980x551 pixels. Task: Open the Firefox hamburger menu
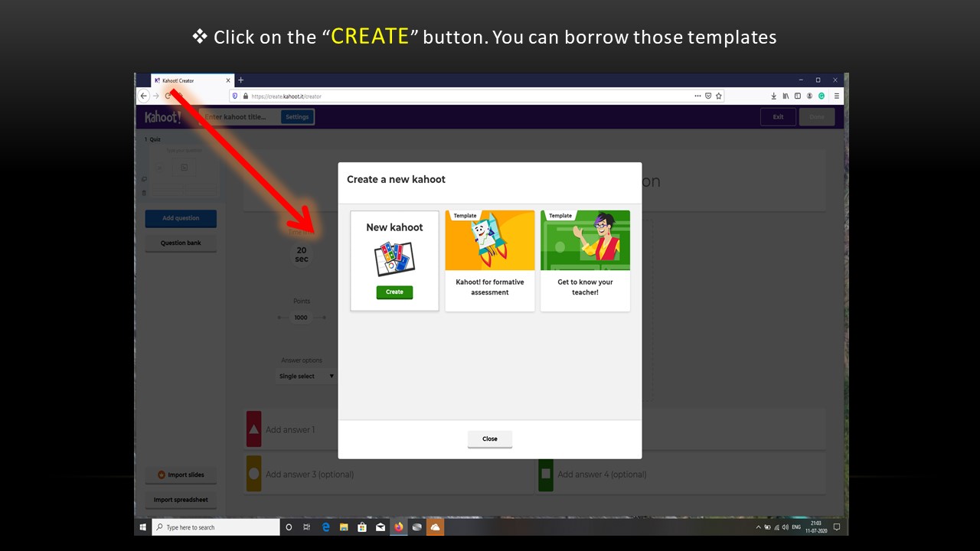[837, 96]
